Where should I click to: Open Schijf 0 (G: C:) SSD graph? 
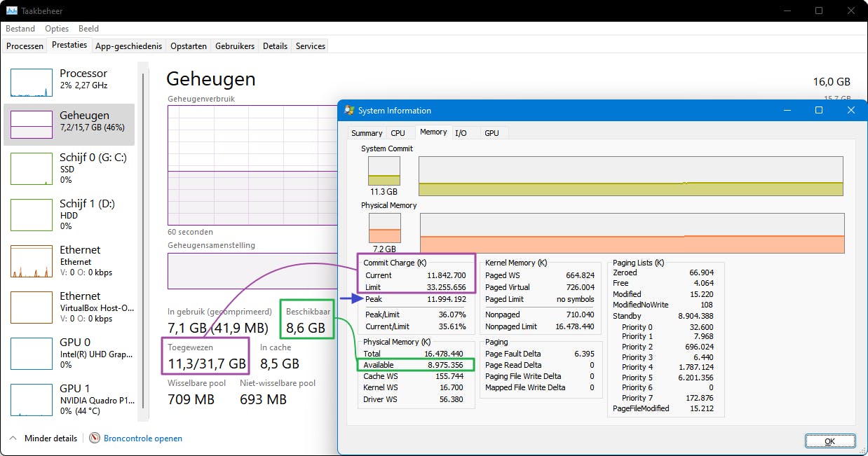pyautogui.click(x=32, y=169)
